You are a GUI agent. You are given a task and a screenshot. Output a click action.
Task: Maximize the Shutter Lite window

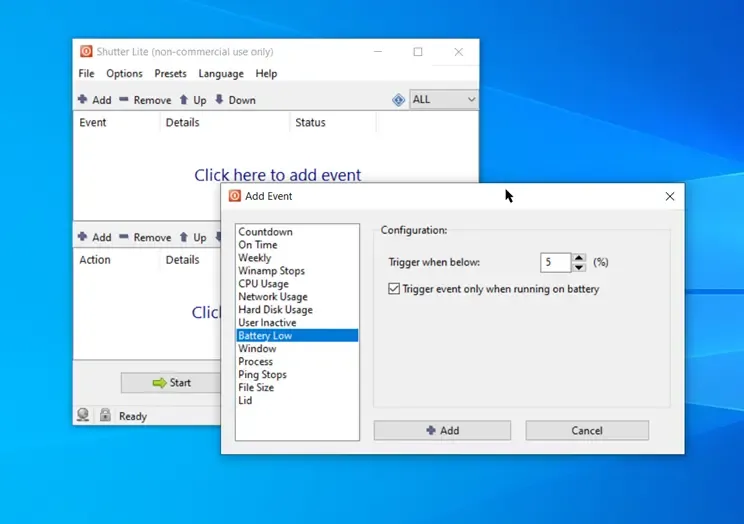click(418, 51)
